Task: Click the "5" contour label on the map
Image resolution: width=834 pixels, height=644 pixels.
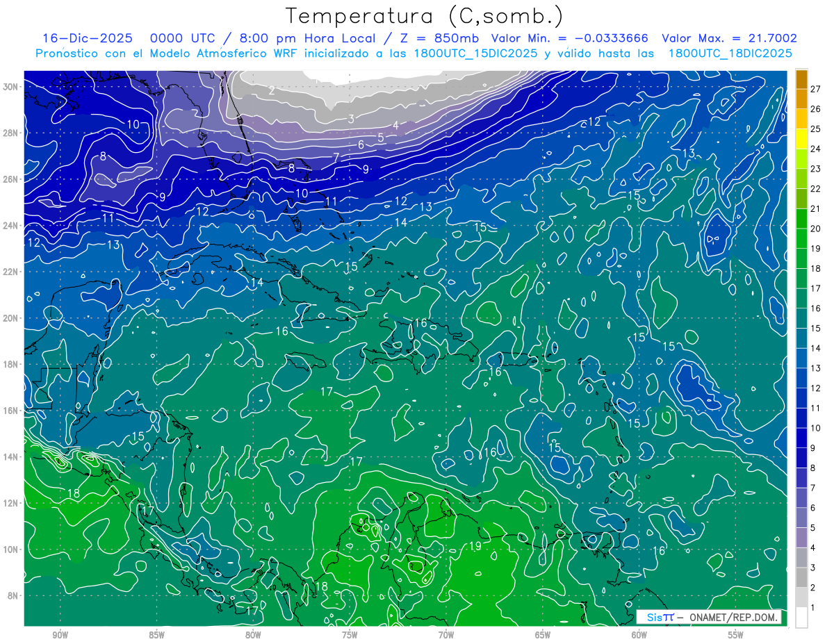Action: [x=381, y=138]
